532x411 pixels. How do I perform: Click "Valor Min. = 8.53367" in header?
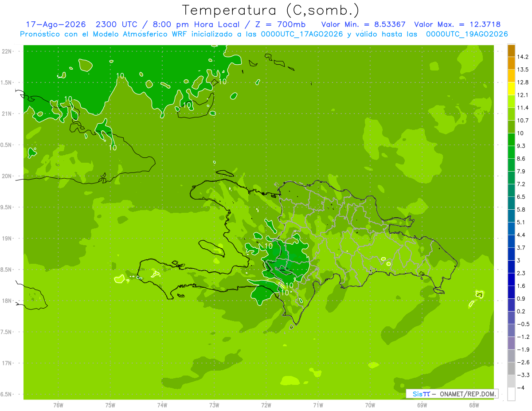point(364,24)
